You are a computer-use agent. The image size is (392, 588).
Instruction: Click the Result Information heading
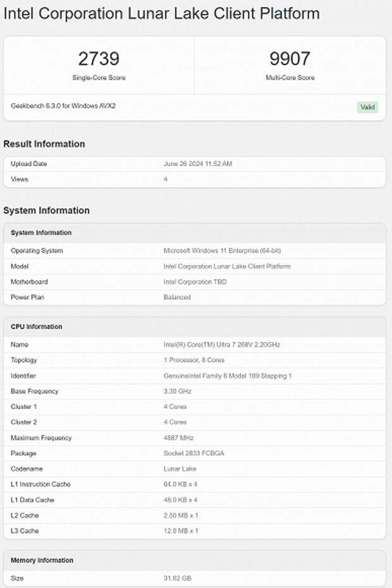(x=44, y=144)
